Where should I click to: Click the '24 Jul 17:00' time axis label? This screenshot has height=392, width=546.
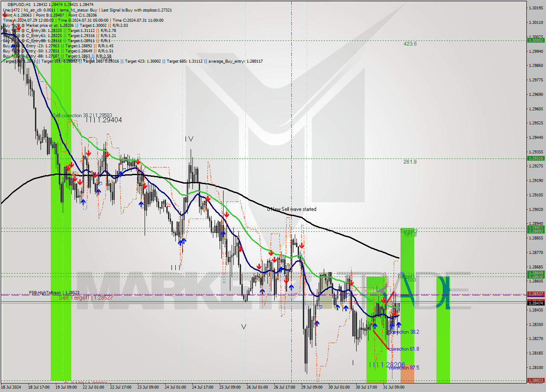pyautogui.click(x=203, y=388)
